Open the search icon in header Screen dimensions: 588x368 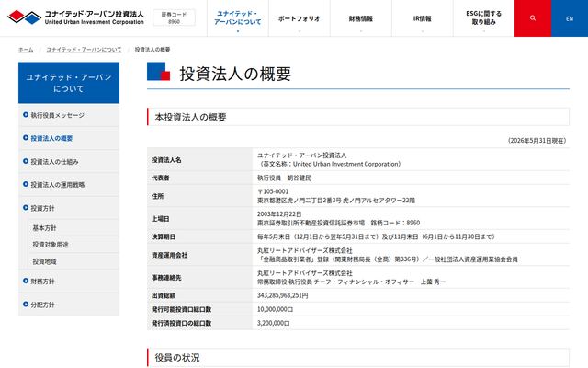tap(533, 18)
